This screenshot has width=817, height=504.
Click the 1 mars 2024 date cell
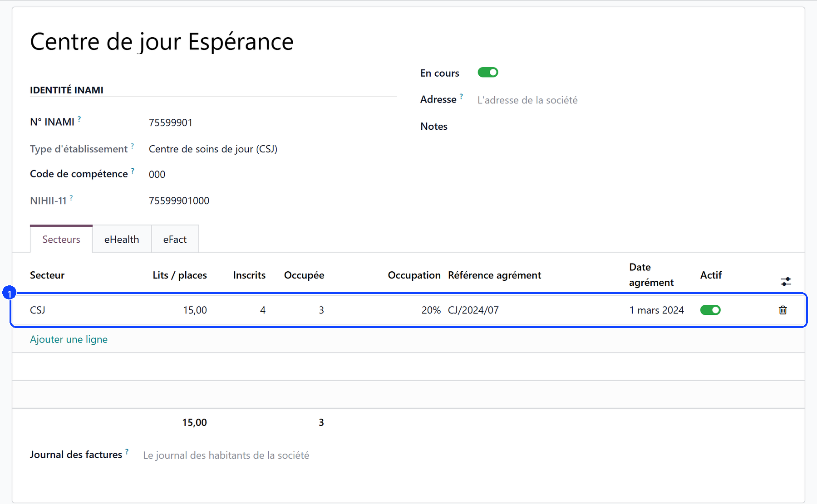(x=656, y=310)
